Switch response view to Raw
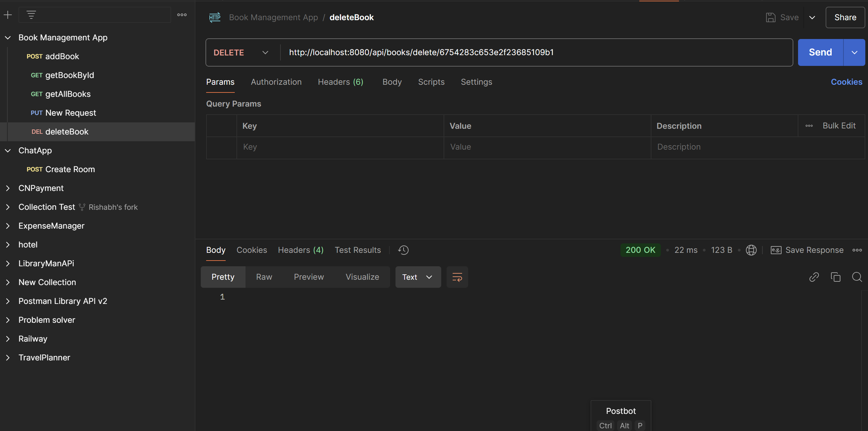This screenshot has width=868, height=431. click(x=264, y=277)
